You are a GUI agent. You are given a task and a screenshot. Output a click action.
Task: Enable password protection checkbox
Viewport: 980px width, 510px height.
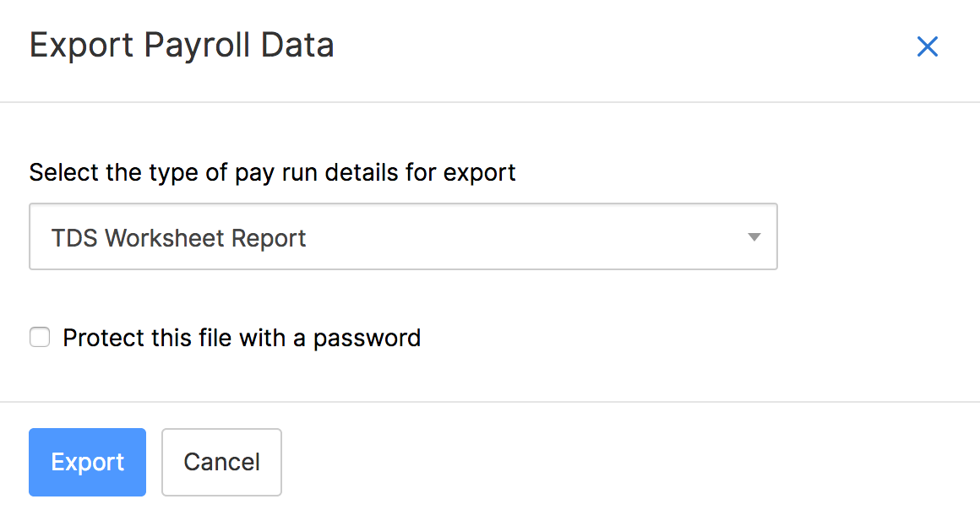[40, 339]
